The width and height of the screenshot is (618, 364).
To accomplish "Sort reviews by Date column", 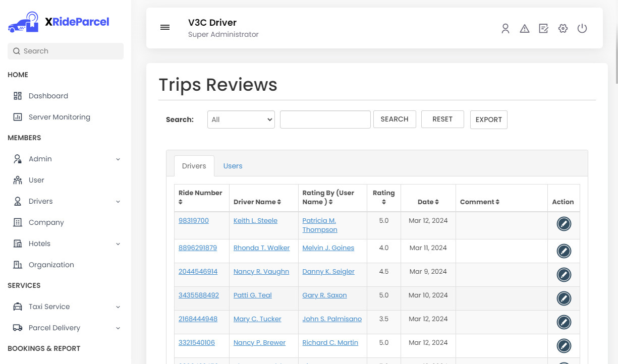I will [x=428, y=202].
